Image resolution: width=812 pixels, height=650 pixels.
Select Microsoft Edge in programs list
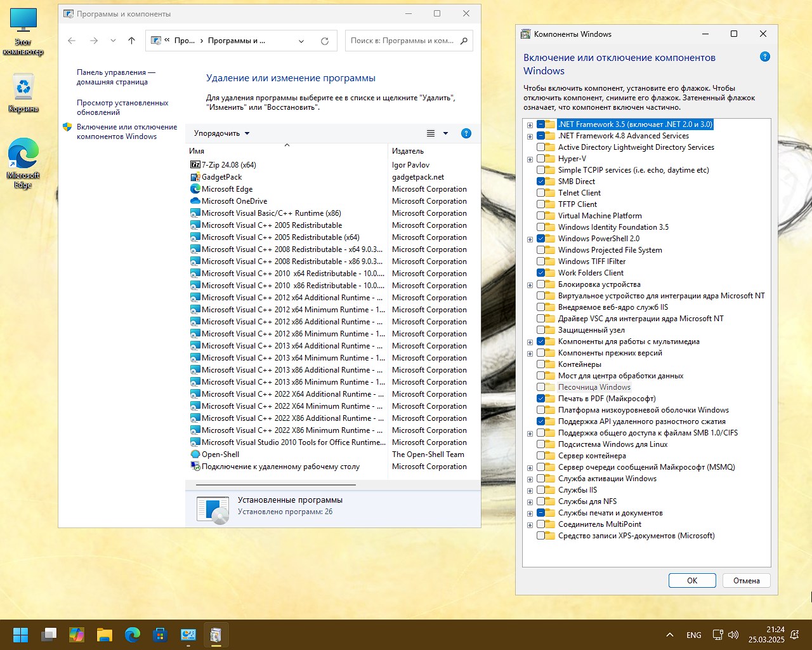227,189
